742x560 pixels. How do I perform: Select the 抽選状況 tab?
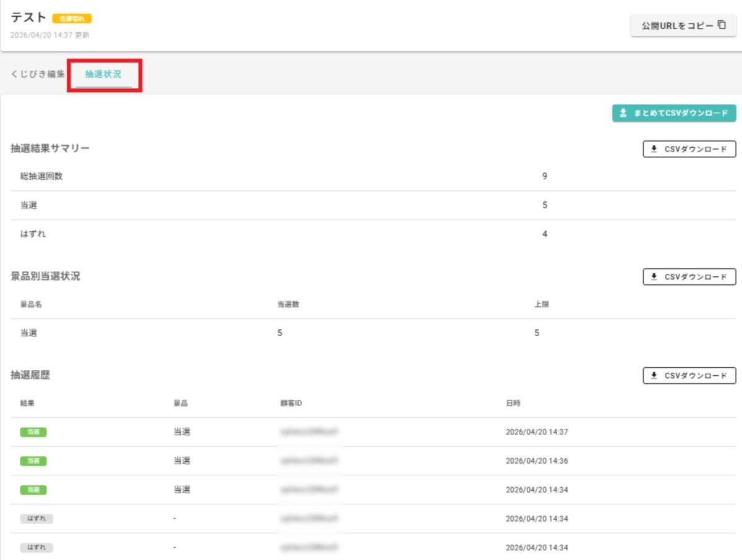(103, 74)
